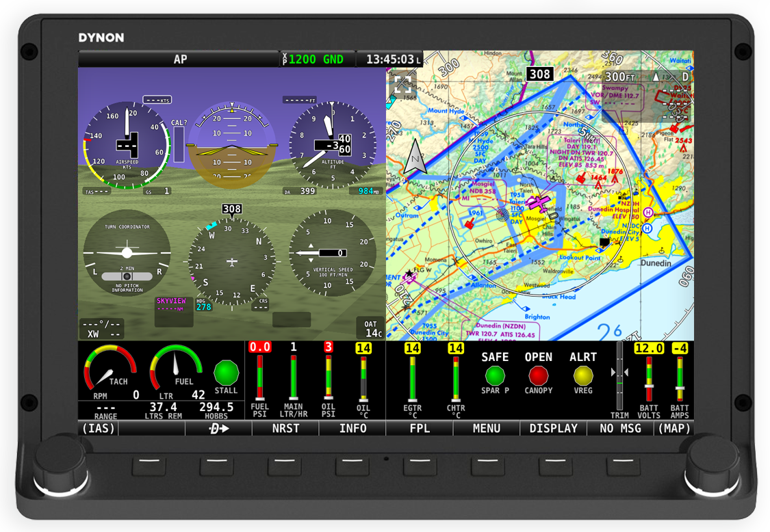The width and height of the screenshot is (770, 532).
Task: Click the green STALL indicator
Action: click(x=225, y=374)
